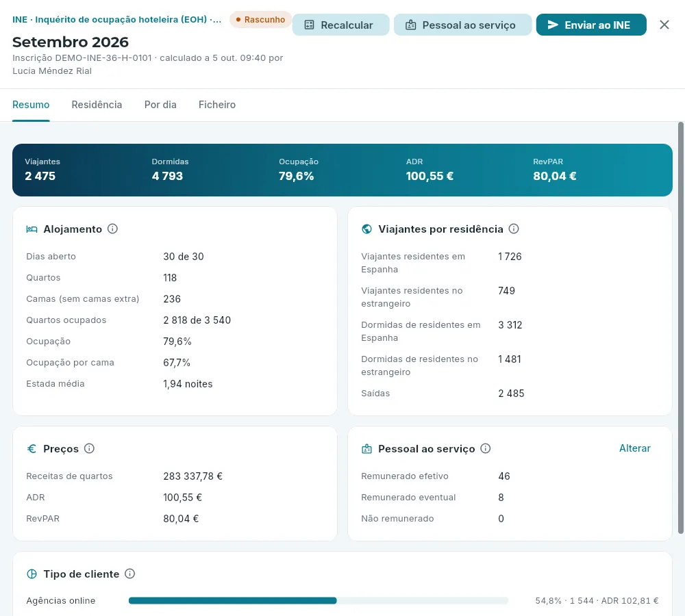Select the Ficheiro tab

click(217, 105)
